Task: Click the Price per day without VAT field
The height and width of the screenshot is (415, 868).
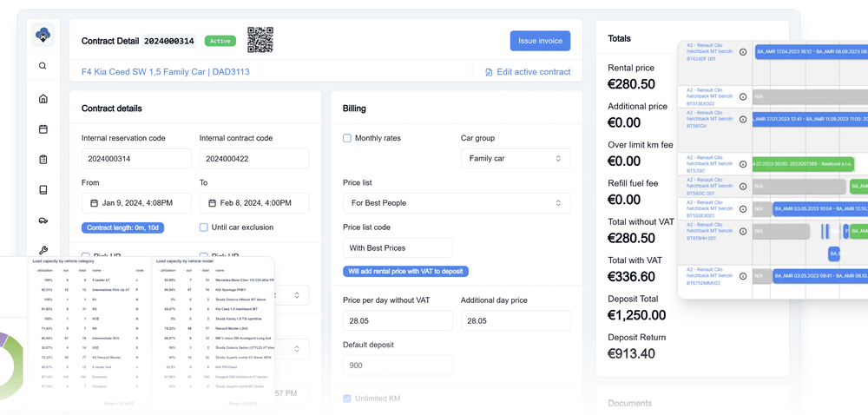Action: pyautogui.click(x=398, y=321)
